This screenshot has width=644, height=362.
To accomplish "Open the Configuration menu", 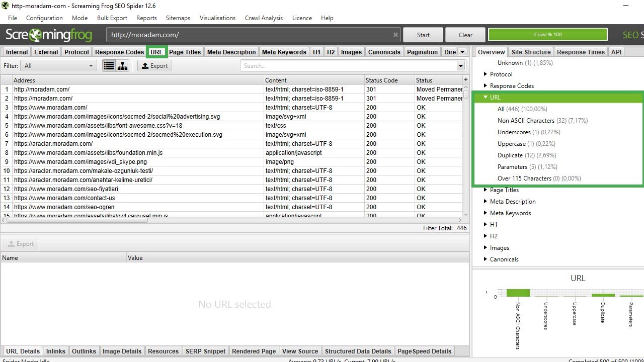I will (44, 18).
